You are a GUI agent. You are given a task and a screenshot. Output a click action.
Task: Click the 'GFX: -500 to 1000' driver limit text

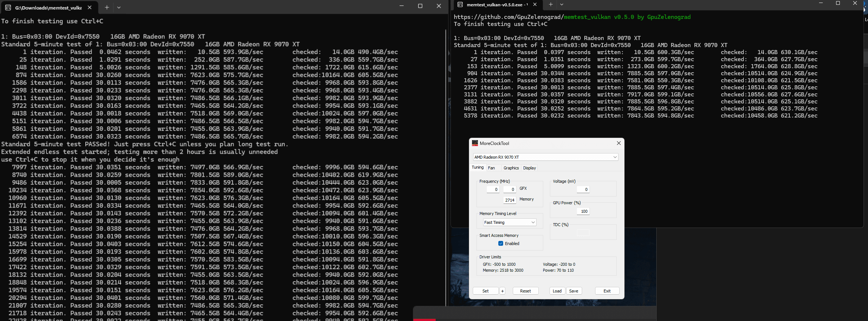[x=499, y=264]
